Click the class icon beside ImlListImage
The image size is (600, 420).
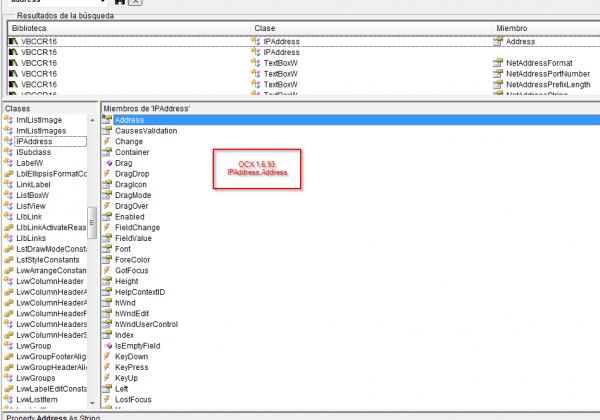[x=8, y=120]
